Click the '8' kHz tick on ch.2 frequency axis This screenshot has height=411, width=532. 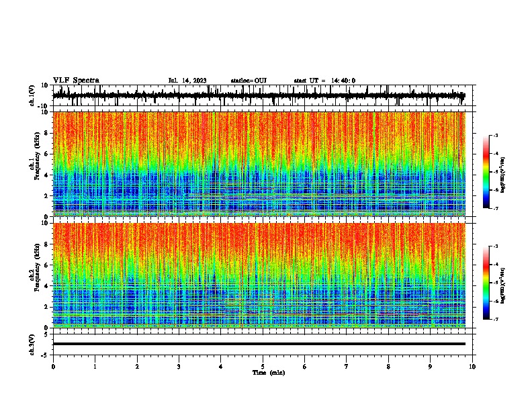pos(46,244)
